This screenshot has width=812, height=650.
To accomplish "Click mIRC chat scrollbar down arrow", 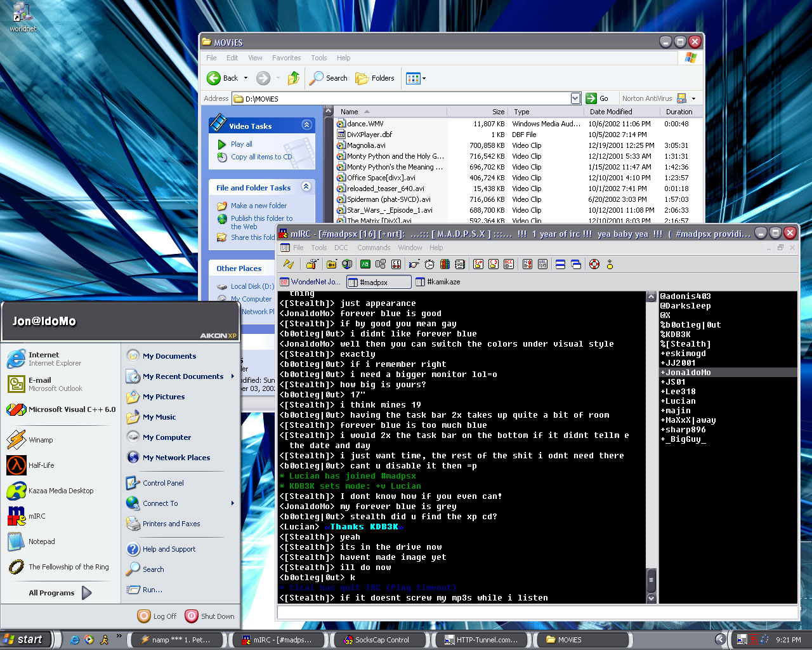I will pos(651,598).
